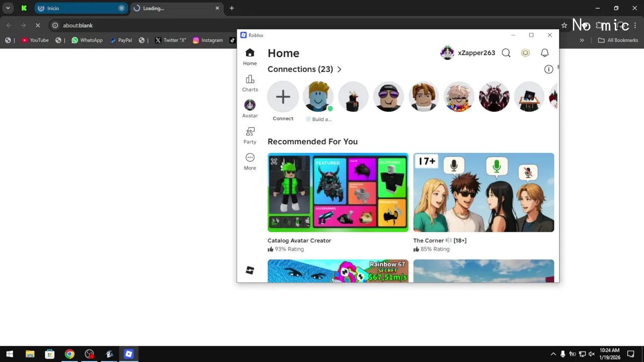Stop loading the page in Chrome

pyautogui.click(x=39, y=25)
